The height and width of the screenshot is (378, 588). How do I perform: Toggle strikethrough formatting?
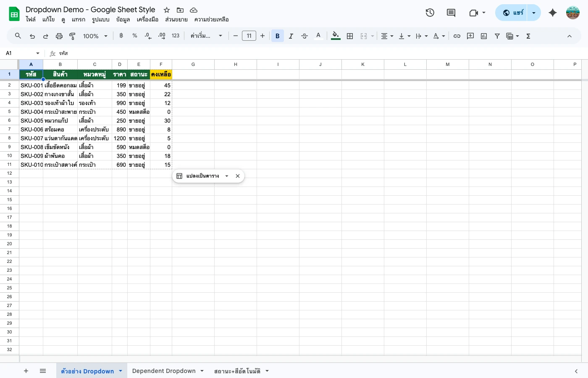[x=304, y=36]
